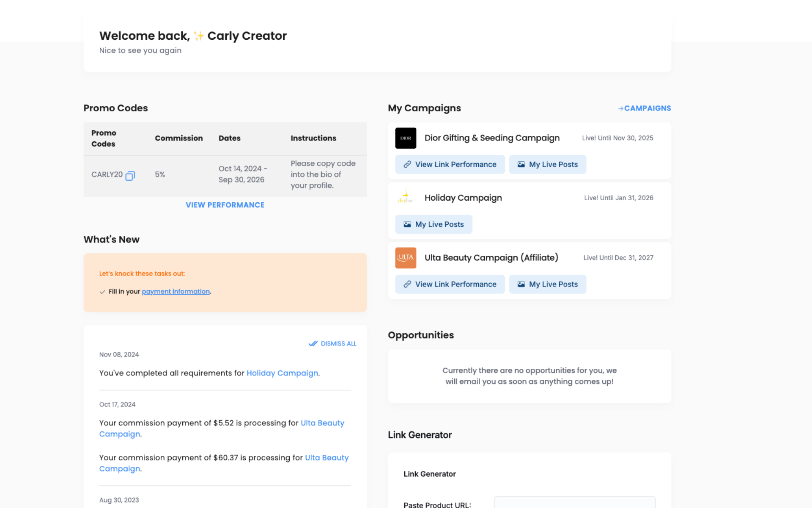View Link Performance for Dior campaign
Viewport: 812px width, 508px height.
click(x=450, y=164)
